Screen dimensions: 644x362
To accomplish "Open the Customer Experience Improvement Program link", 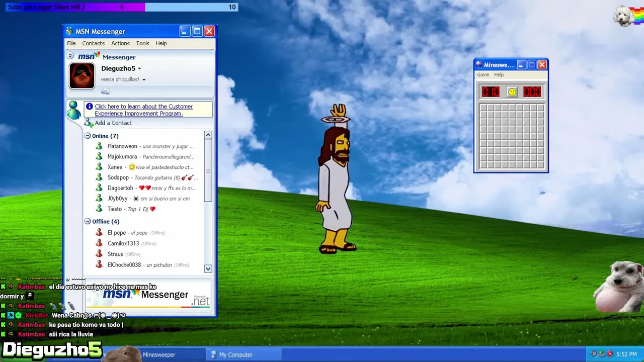I will click(x=143, y=110).
